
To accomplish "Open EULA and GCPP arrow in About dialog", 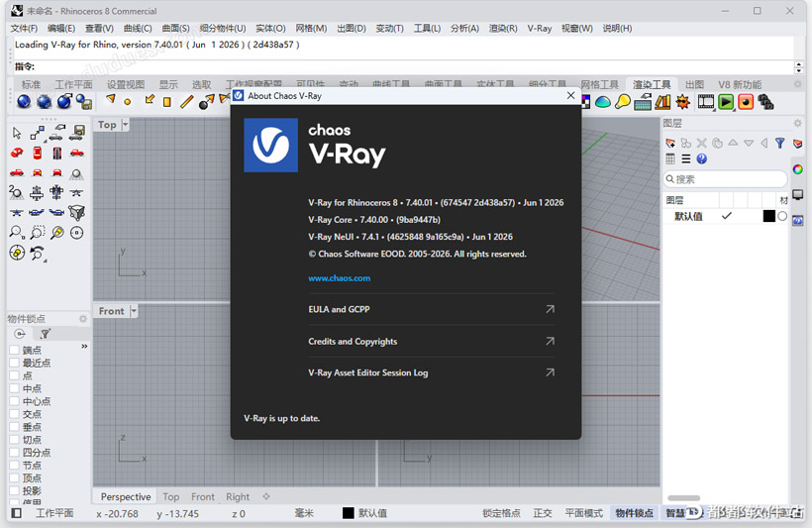I will coord(550,309).
